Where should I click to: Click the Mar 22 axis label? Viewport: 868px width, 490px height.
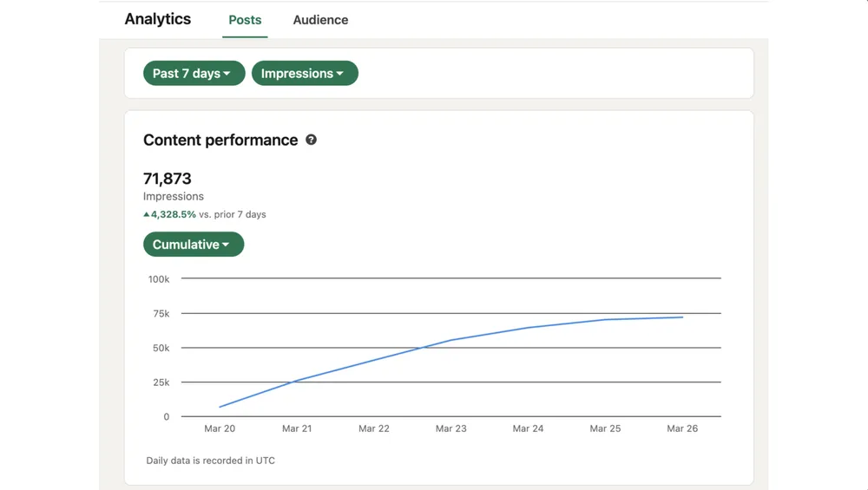(373, 428)
